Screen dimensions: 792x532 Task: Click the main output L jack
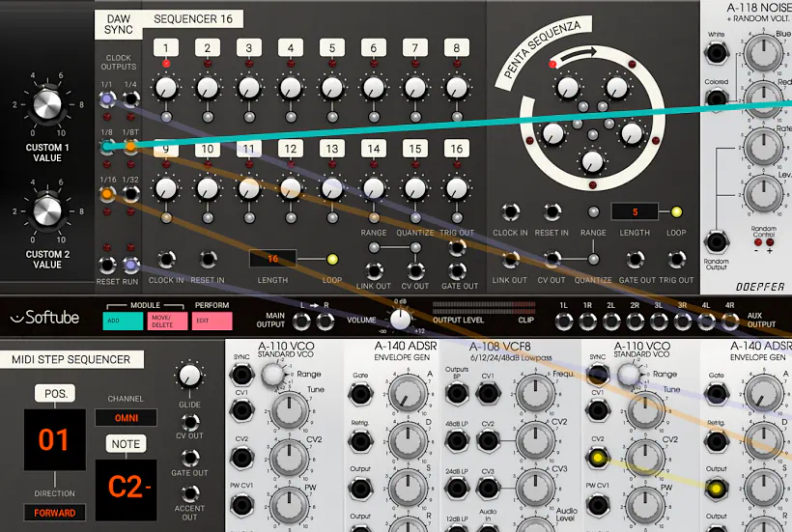click(x=301, y=322)
